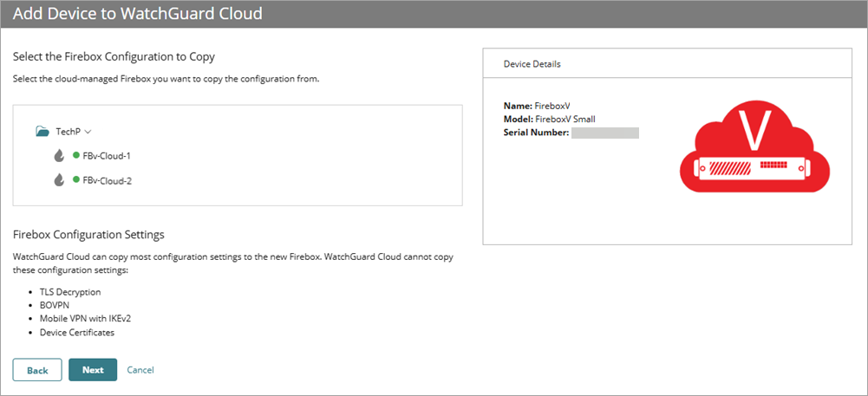
Task: Collapse the TechP folder chevron
Action: [88, 133]
